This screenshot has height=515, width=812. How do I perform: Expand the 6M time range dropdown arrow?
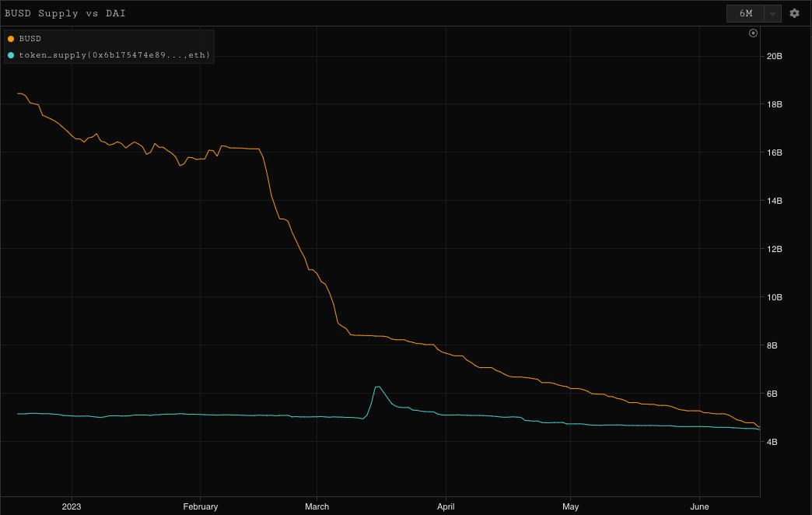pyautogui.click(x=772, y=14)
